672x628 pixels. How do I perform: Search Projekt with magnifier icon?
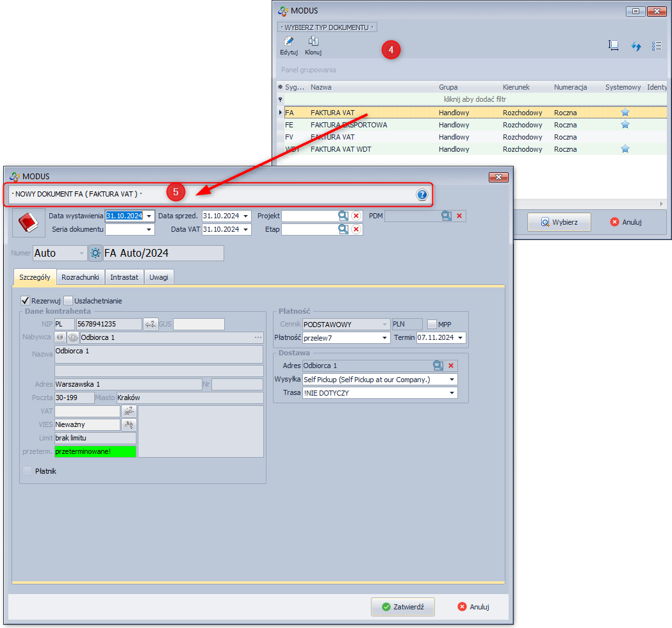pos(343,216)
